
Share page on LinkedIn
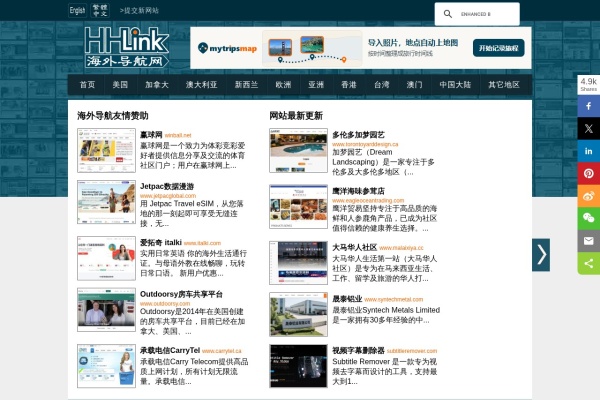tap(589, 151)
